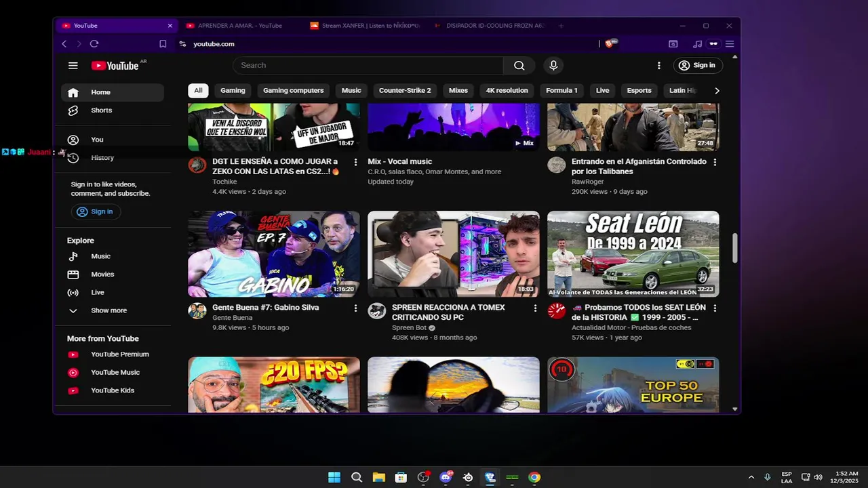The height and width of the screenshot is (488, 868).
Task: Bookmark this page with the bookmark icon
Action: click(x=163, y=44)
